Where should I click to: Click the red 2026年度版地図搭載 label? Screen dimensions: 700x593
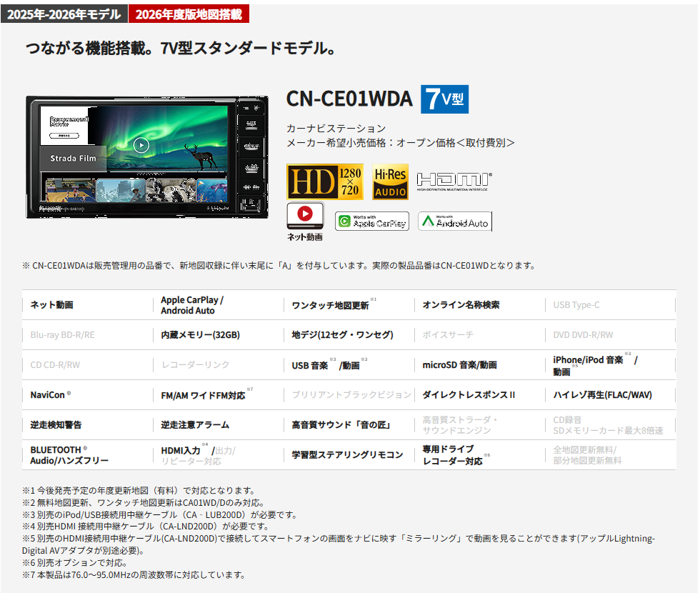pyautogui.click(x=189, y=14)
